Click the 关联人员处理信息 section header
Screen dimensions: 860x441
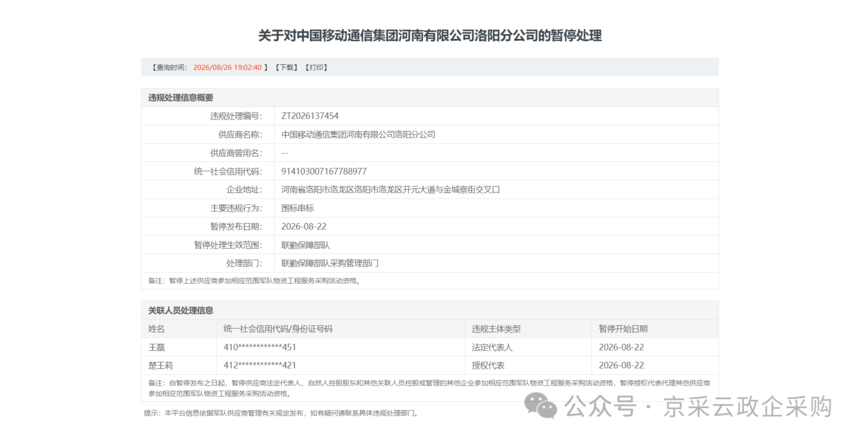click(180, 310)
